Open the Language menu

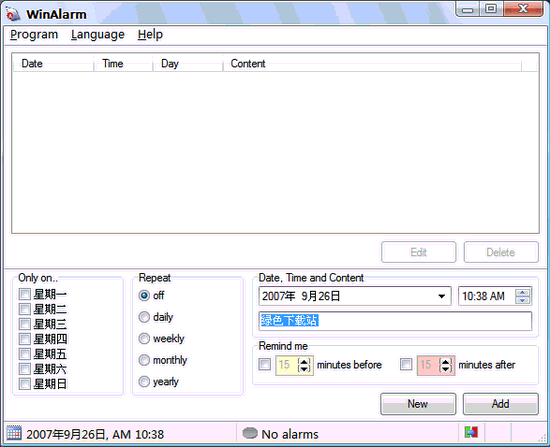(98, 35)
